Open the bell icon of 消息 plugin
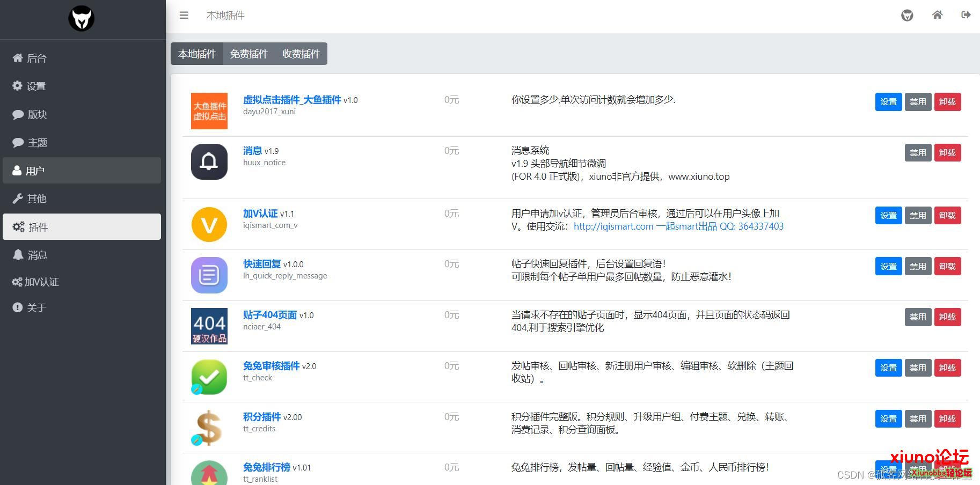Image resolution: width=980 pixels, height=485 pixels. 209,161
